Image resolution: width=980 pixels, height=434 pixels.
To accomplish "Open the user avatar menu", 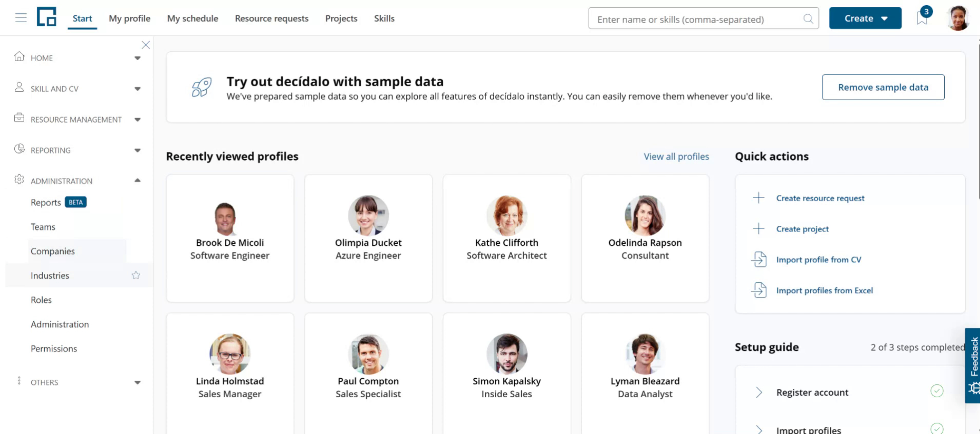I will pyautogui.click(x=957, y=18).
